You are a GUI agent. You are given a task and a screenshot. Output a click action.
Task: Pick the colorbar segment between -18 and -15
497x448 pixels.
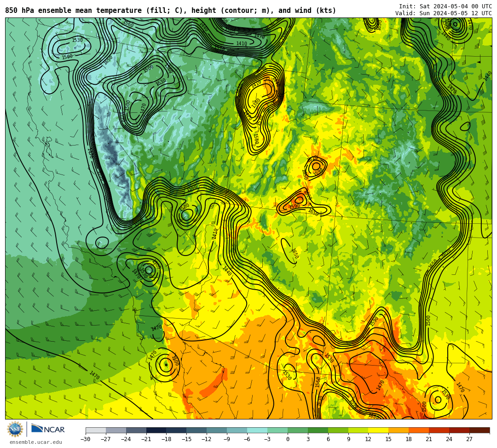[177, 430]
